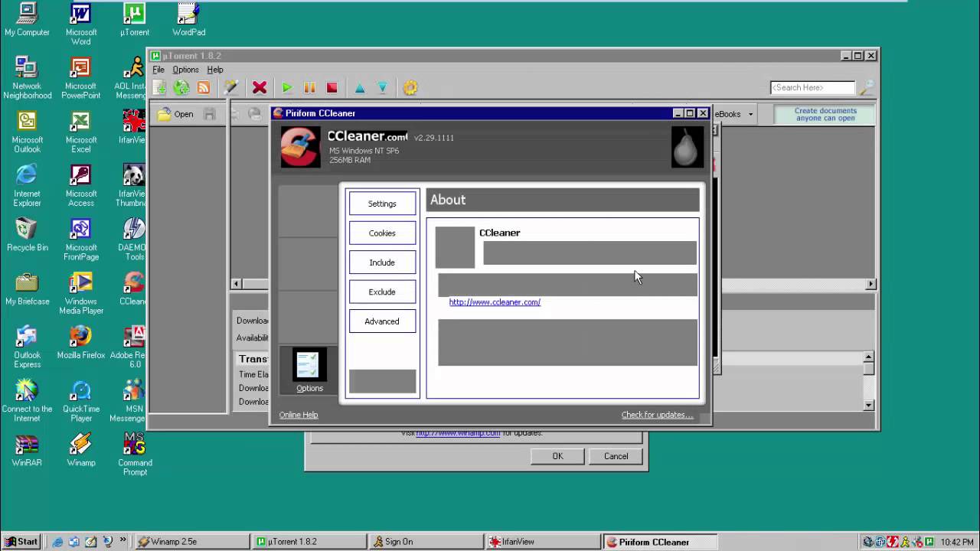This screenshot has width=980, height=551.
Task: Expand the quick launch overflow chevron
Action: coord(122,541)
